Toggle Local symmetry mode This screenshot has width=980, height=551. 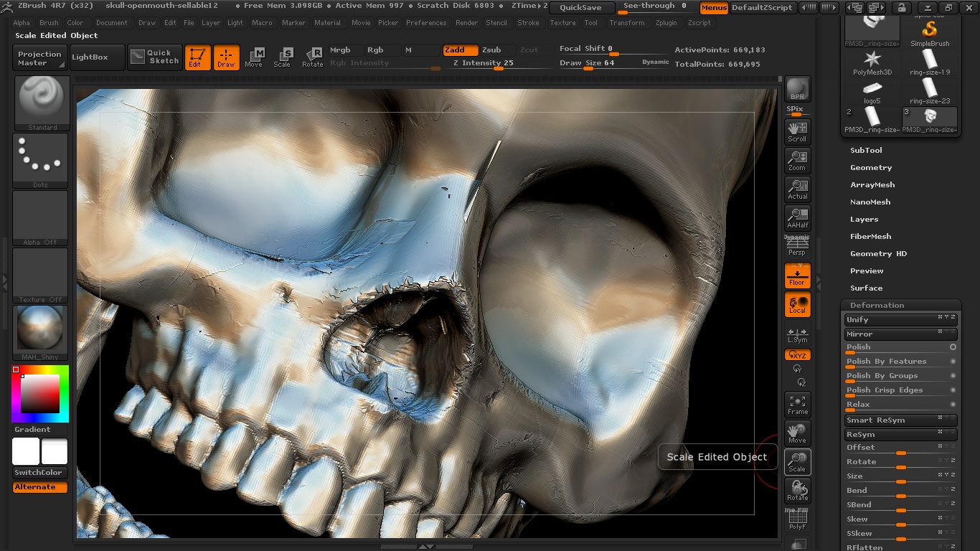pos(797,304)
